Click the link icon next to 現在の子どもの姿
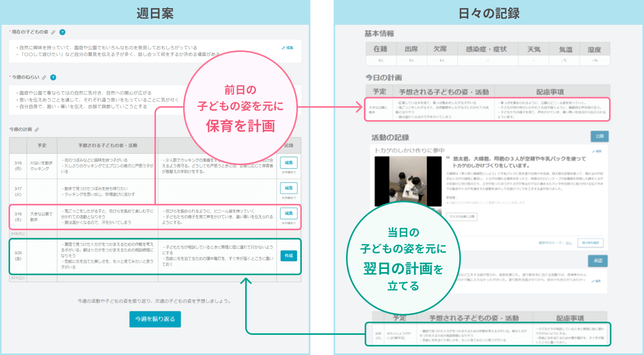Screen dimensions: 644x355 point(53,32)
